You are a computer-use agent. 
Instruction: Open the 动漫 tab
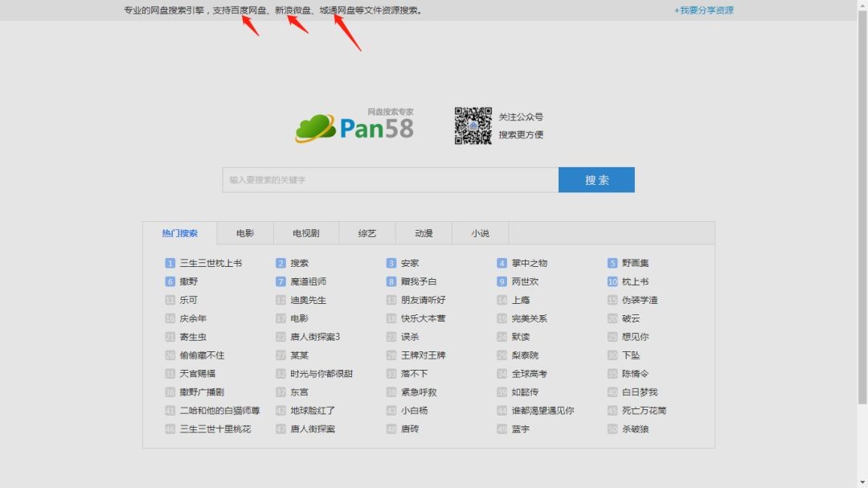click(424, 233)
